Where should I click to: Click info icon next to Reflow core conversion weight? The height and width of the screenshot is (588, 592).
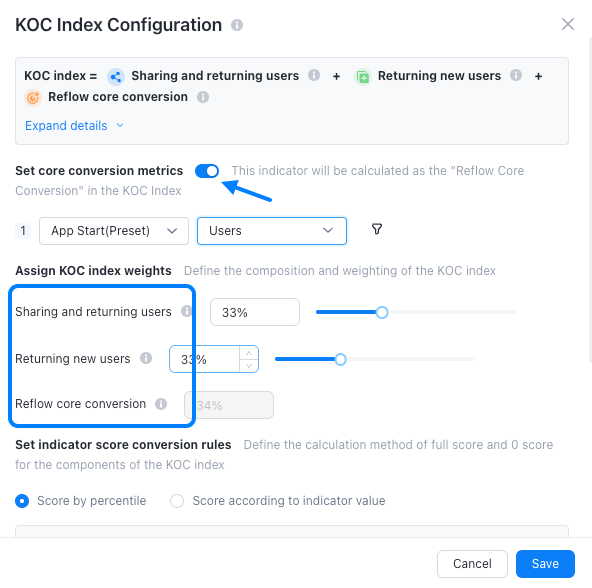click(161, 404)
